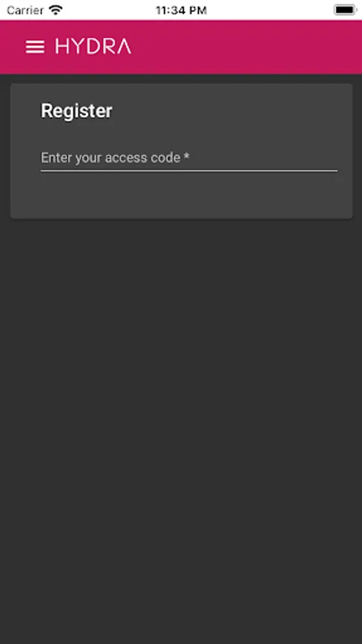Tap the HYDRA logo in header
362x644 pixels.
click(94, 47)
